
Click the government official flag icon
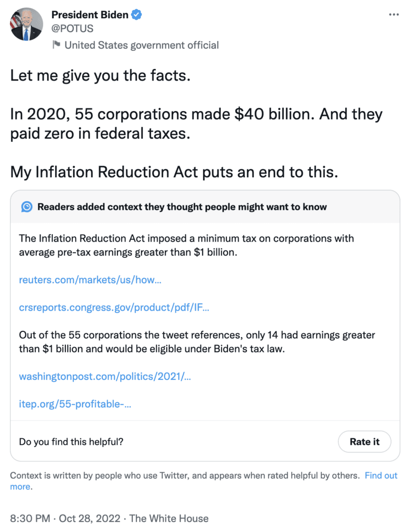pos(57,45)
